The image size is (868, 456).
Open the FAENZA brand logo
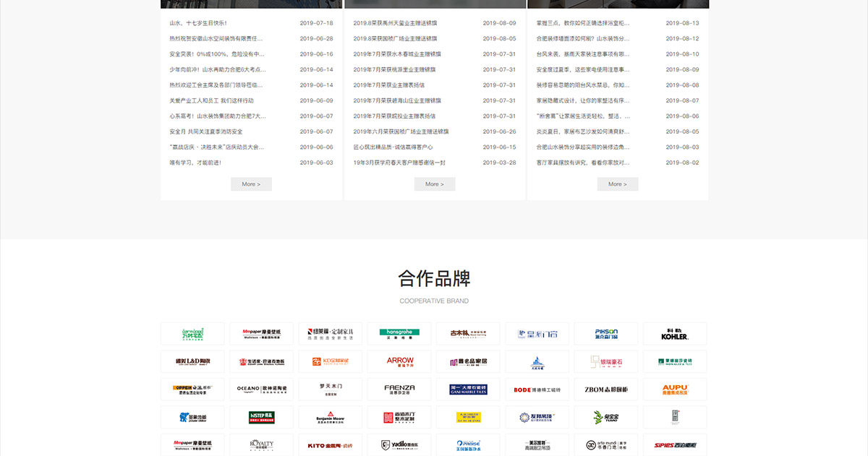pos(399,389)
